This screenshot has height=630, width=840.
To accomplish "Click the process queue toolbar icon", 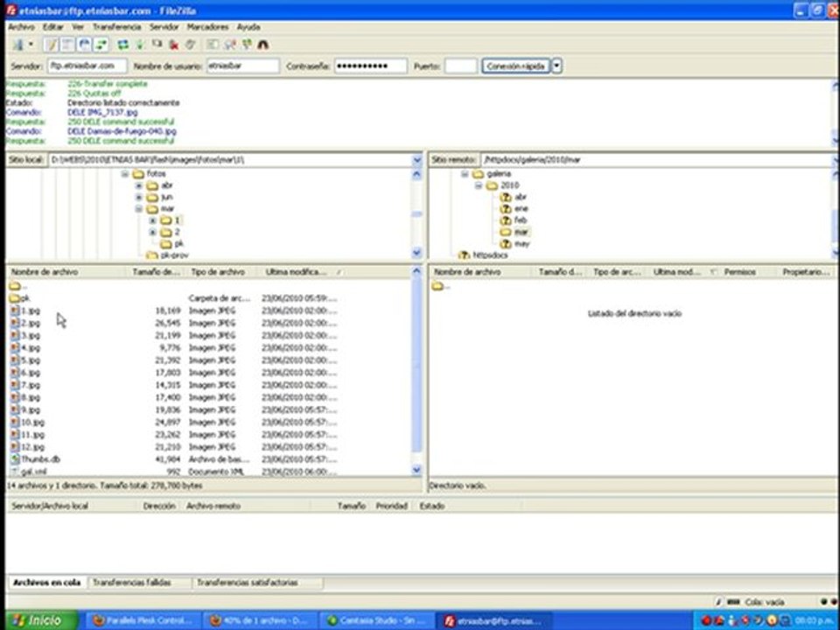I will 140,45.
